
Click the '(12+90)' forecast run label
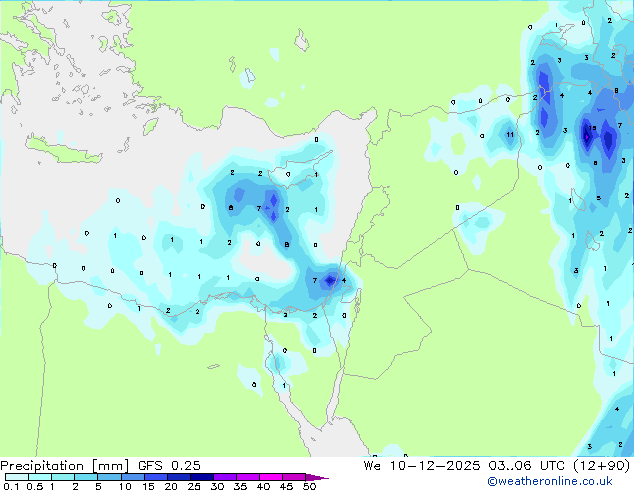(602, 466)
